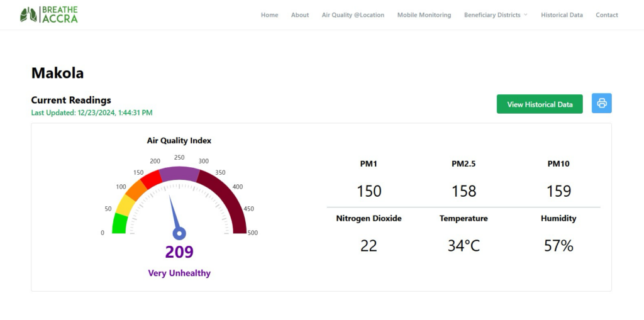Screen dimensions: 644x320
Task: Select Historical Data in the top navigation
Action: 562,15
